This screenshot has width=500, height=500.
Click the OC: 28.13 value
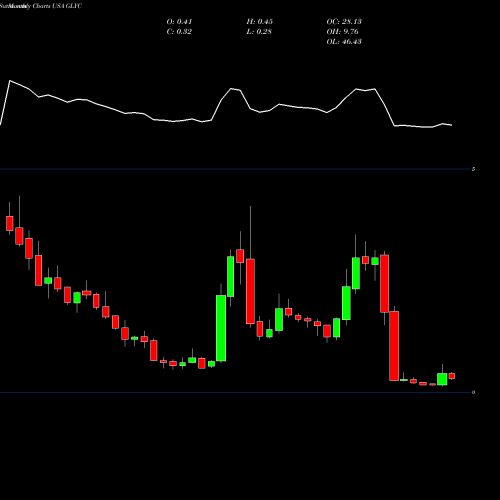coord(344,22)
